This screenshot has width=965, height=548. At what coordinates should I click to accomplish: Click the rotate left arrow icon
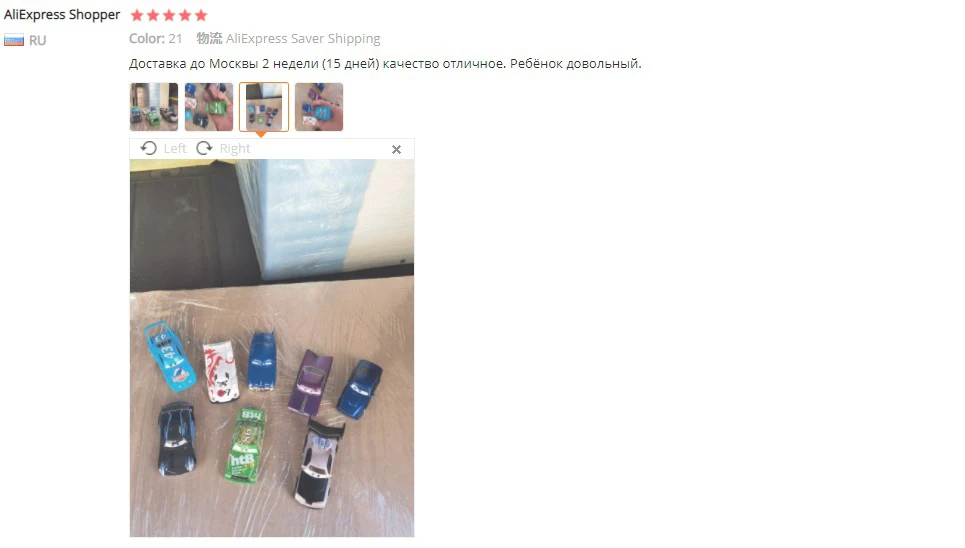pos(148,148)
